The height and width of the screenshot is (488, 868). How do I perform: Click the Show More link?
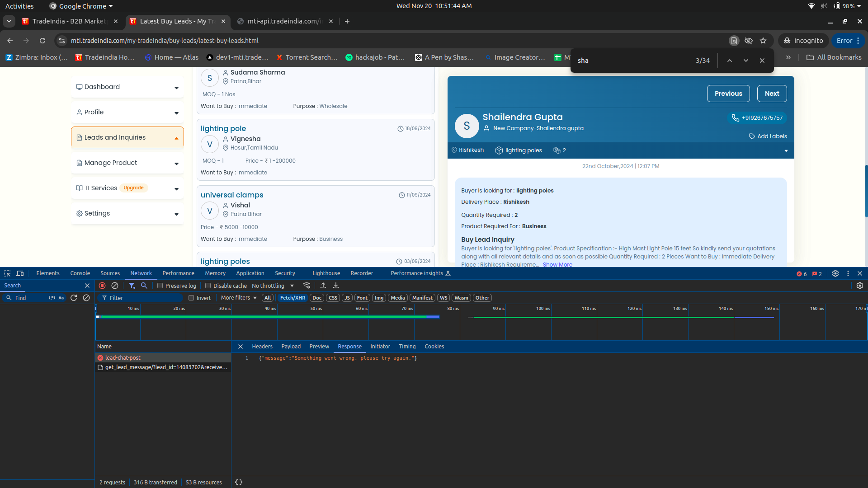(557, 265)
